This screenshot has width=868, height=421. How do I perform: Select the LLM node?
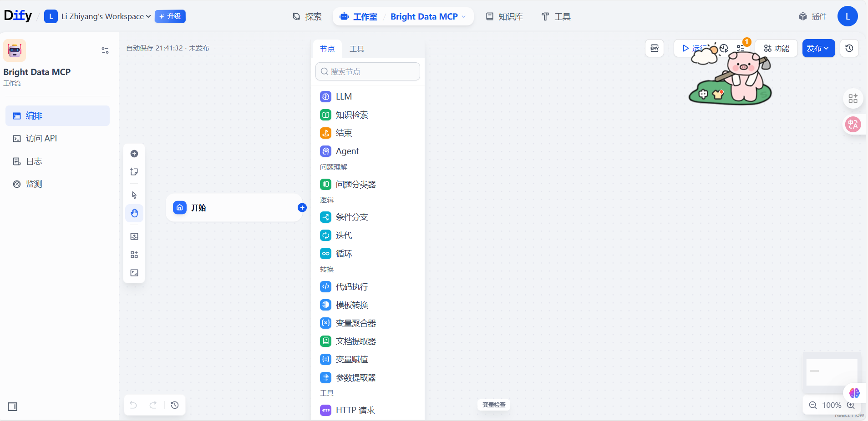pos(368,97)
